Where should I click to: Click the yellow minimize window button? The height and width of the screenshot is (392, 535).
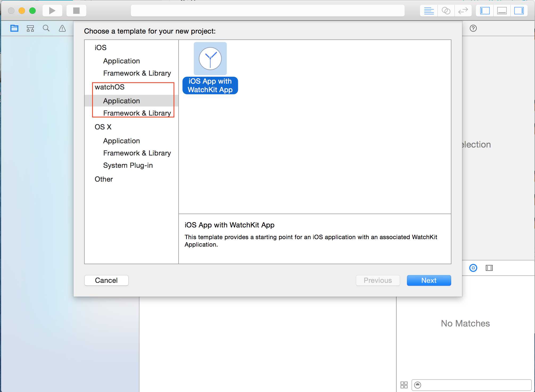[x=22, y=11]
